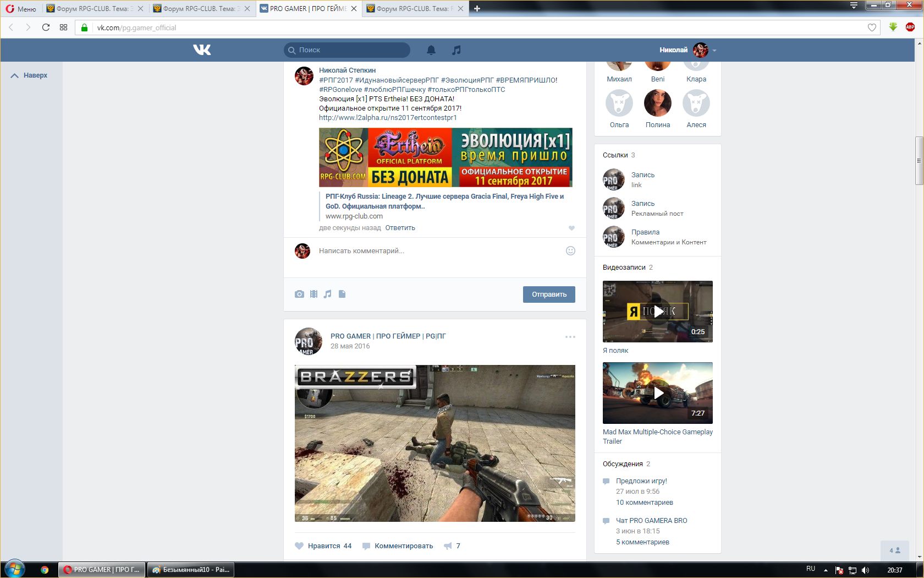Image resolution: width=924 pixels, height=578 pixels.
Task: Open the music note icon in header
Action: pyautogui.click(x=456, y=50)
